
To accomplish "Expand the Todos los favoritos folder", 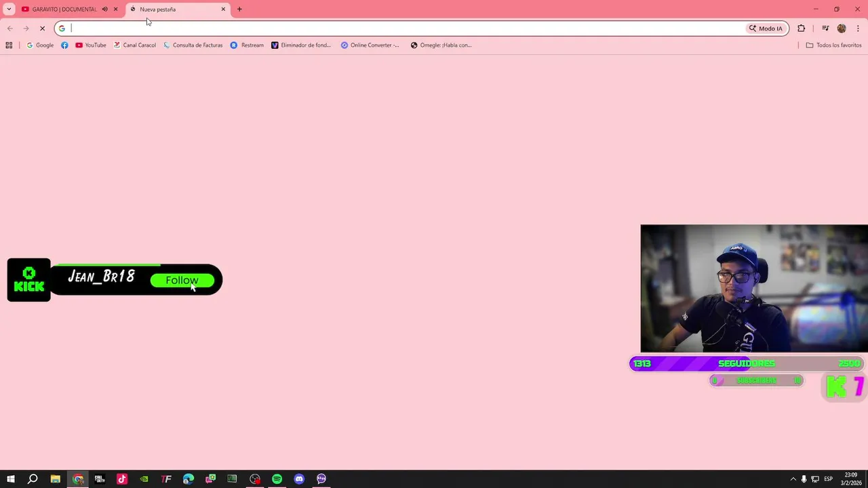I will click(x=833, y=45).
